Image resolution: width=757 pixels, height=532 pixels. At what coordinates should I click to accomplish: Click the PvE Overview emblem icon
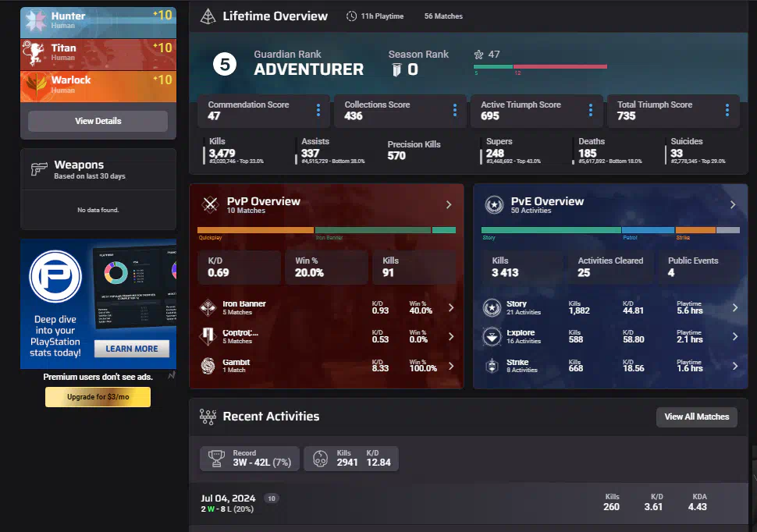pos(494,204)
